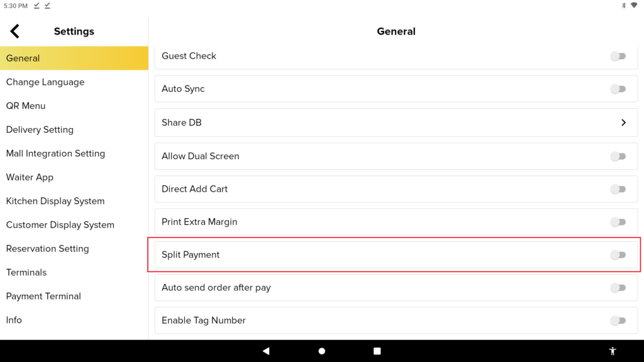Viewport: 644px width, 362px height.
Task: Toggle Allow Dual Screen on
Action: coord(618,156)
